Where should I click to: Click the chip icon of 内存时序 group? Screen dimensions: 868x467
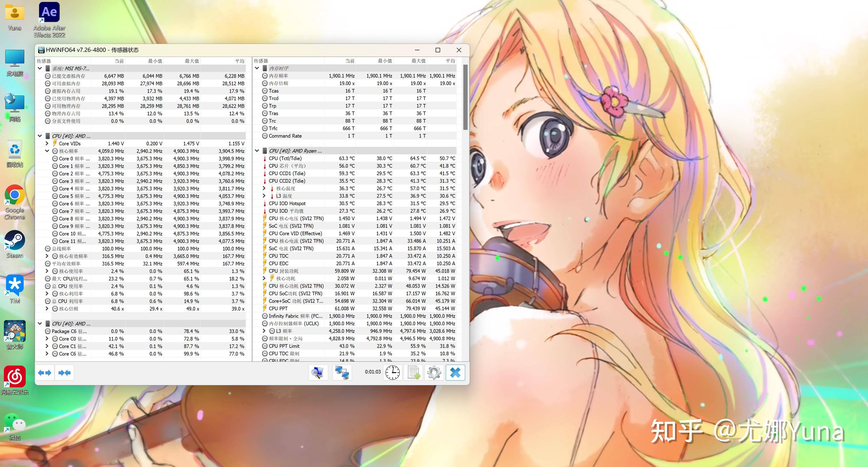(265, 68)
